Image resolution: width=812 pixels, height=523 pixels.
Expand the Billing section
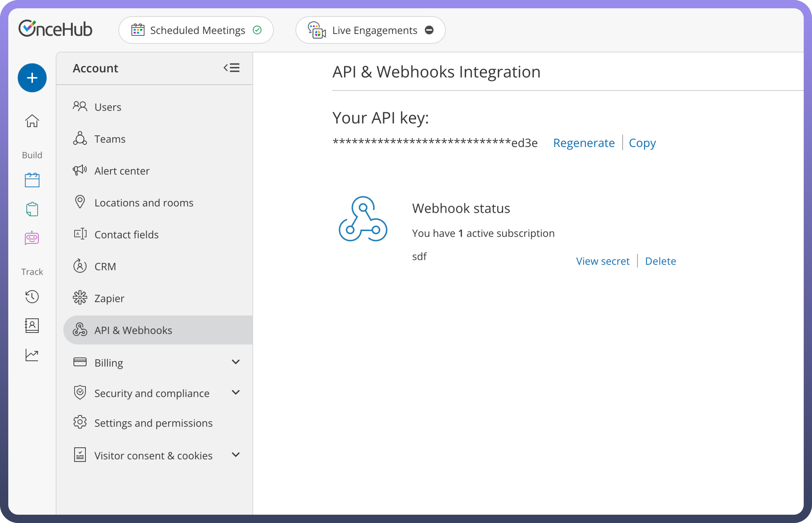[236, 362]
